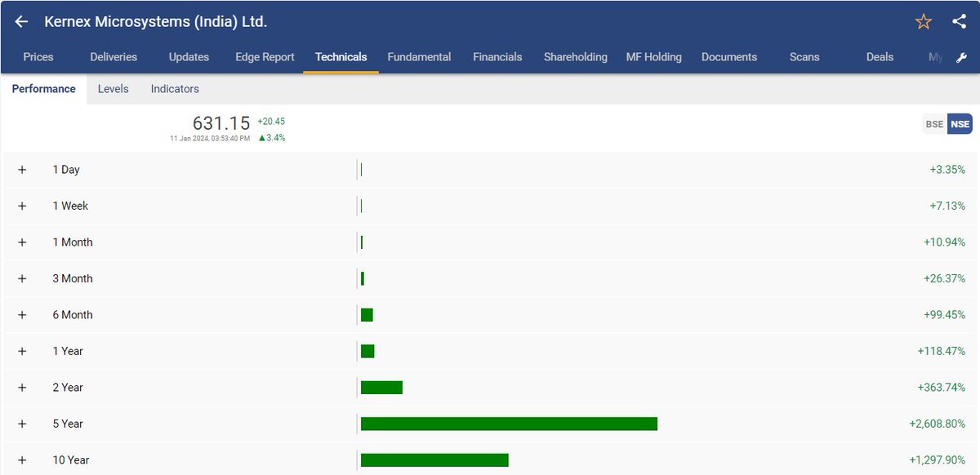Open the wrench settings icon

point(961,57)
